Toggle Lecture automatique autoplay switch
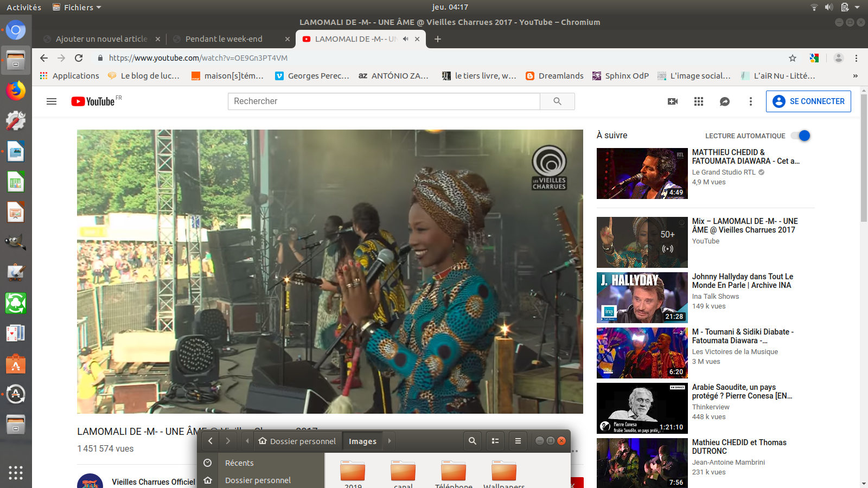 click(801, 136)
